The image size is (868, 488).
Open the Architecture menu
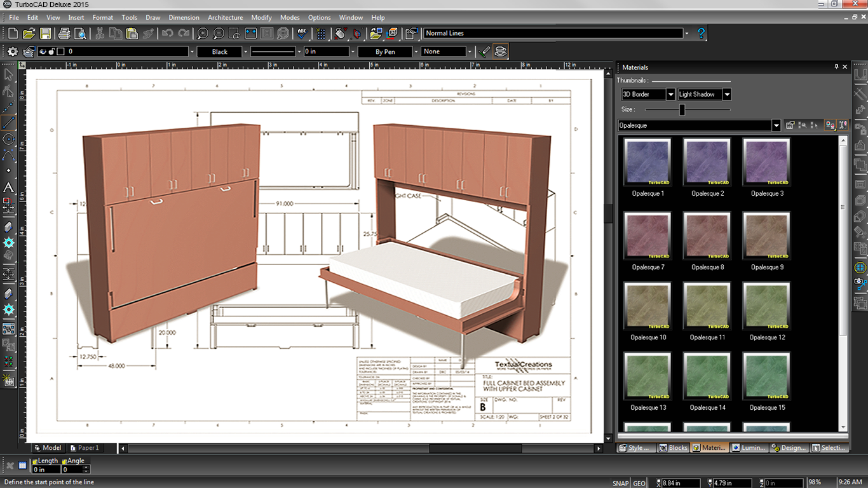[225, 17]
